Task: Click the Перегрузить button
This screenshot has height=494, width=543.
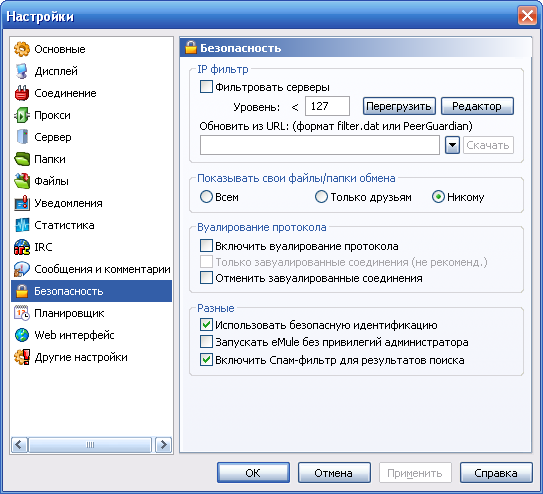Action: (399, 106)
